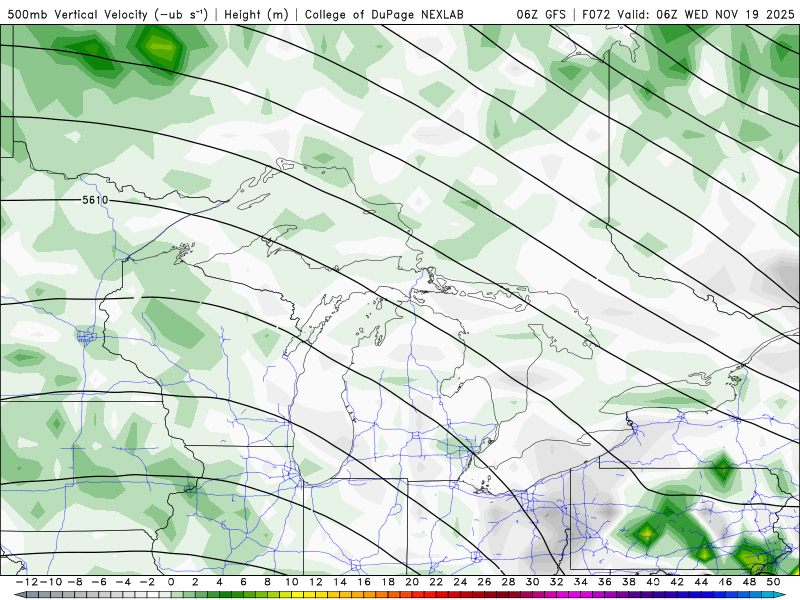Click the '06Z GFS' model run text
Image resolution: width=800 pixels, height=600 pixels.
point(541,14)
